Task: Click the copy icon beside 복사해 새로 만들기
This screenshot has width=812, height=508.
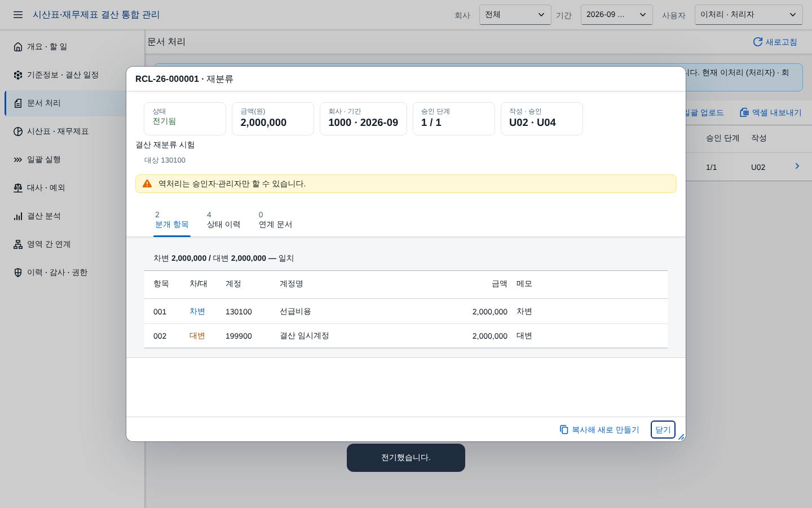Action: pyautogui.click(x=564, y=430)
